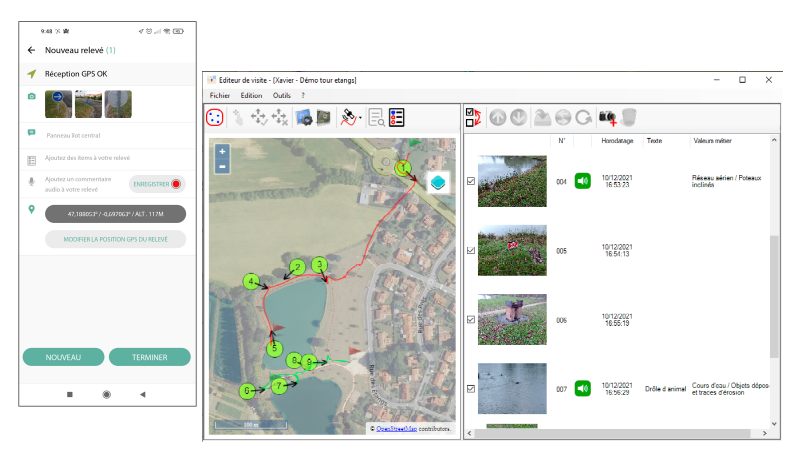Open the Outils menu

[281, 95]
